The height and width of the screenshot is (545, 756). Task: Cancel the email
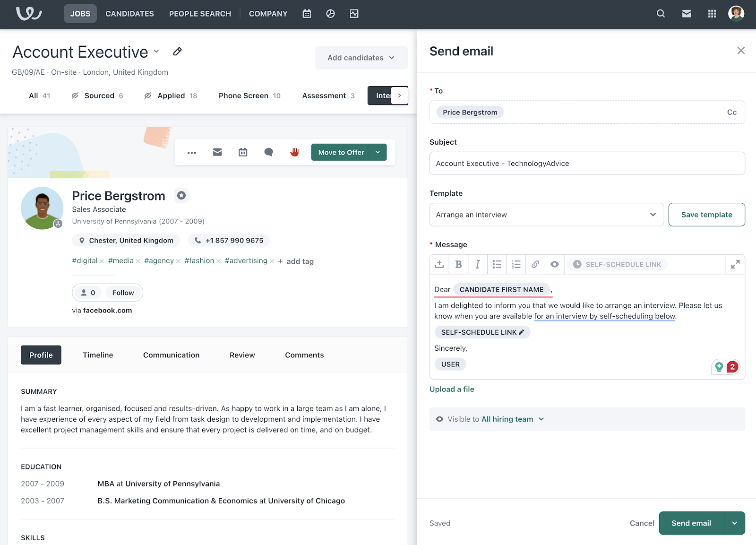[642, 523]
